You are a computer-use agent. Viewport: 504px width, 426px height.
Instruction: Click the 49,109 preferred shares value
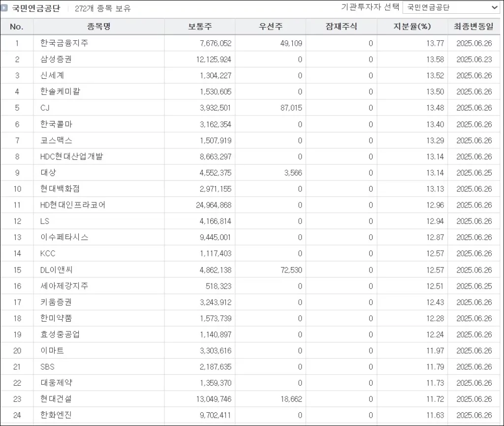291,43
